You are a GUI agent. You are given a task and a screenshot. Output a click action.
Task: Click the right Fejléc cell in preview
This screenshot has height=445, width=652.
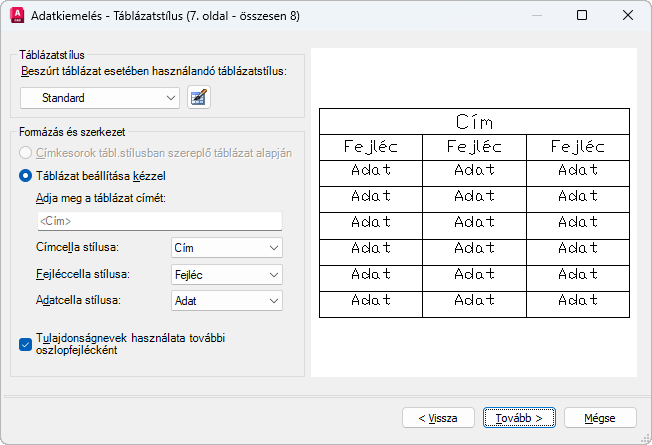click(577, 147)
